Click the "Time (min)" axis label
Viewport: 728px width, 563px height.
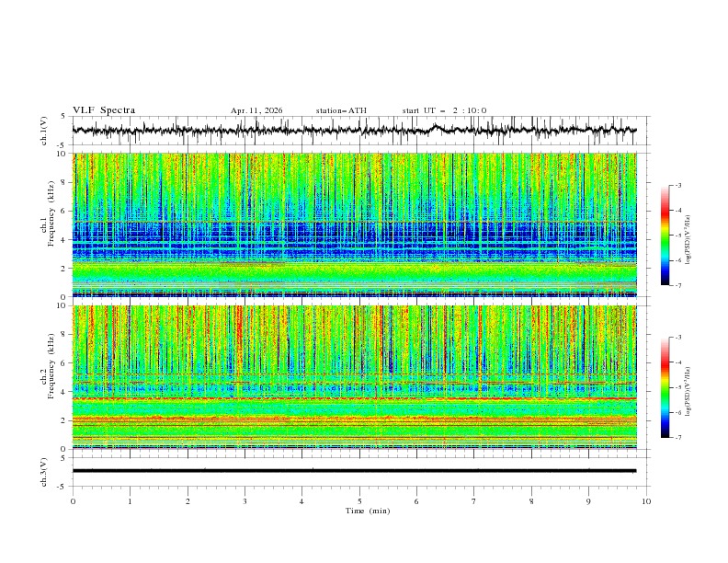[x=368, y=511]
